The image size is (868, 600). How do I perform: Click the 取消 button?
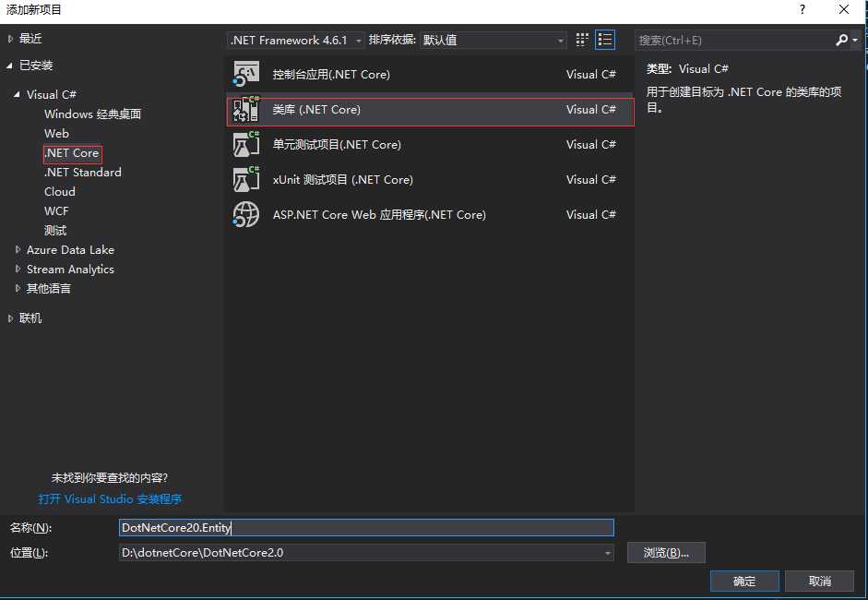(x=820, y=582)
